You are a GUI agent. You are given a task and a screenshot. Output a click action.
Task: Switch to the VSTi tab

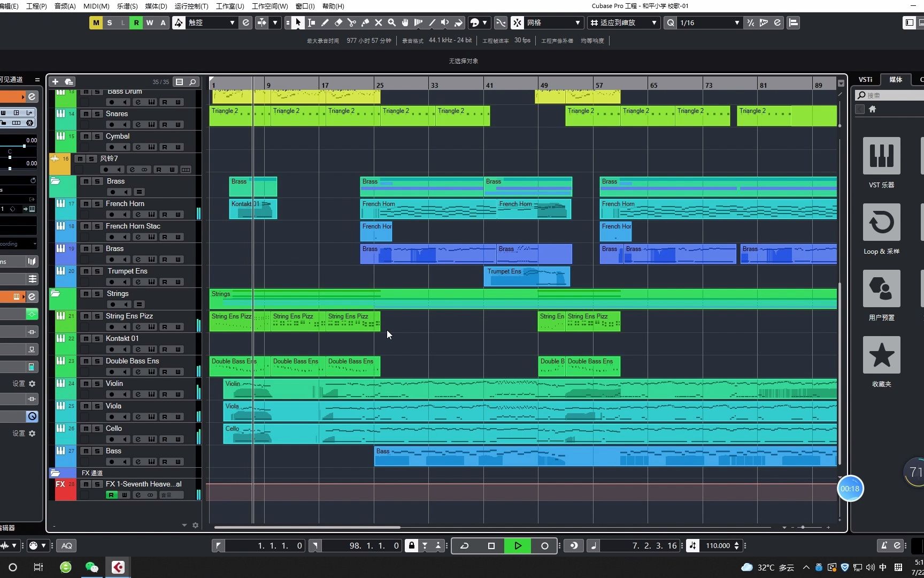point(865,79)
